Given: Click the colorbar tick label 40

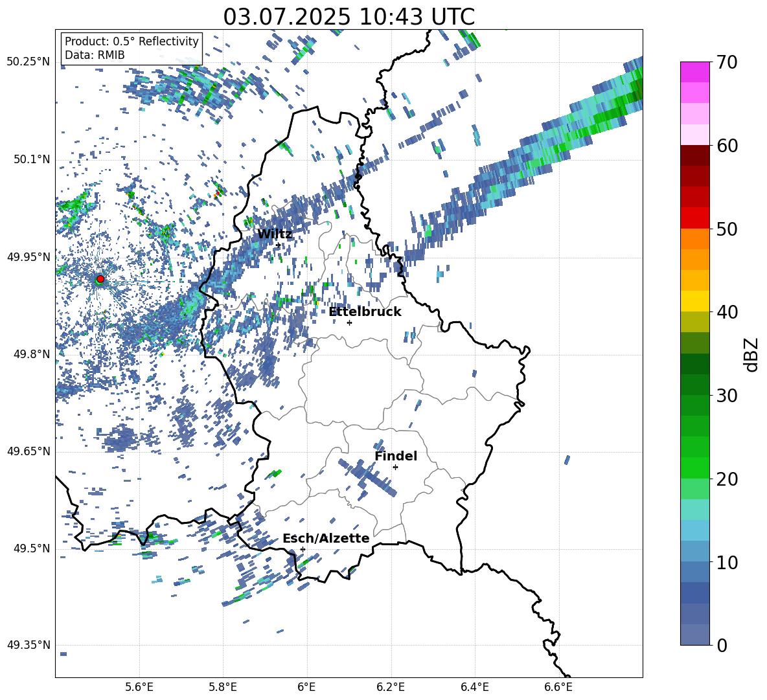Looking at the screenshot, I should [x=727, y=312].
